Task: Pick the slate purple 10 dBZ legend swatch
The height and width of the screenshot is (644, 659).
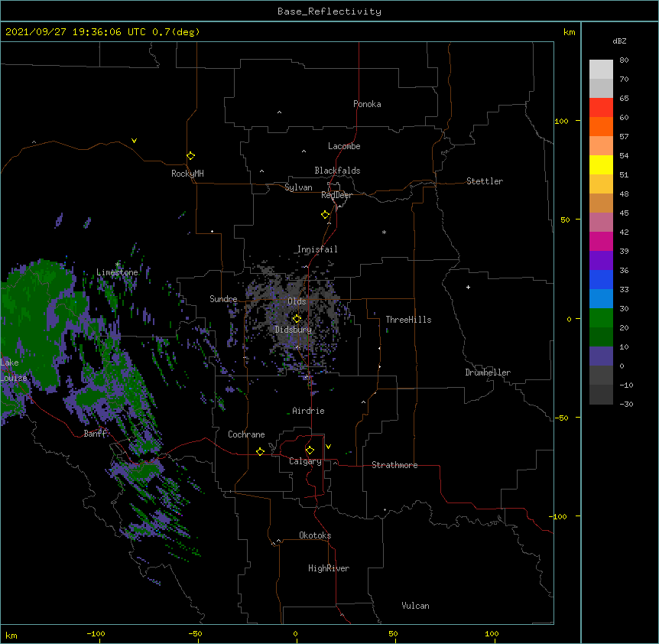Action: [x=601, y=356]
